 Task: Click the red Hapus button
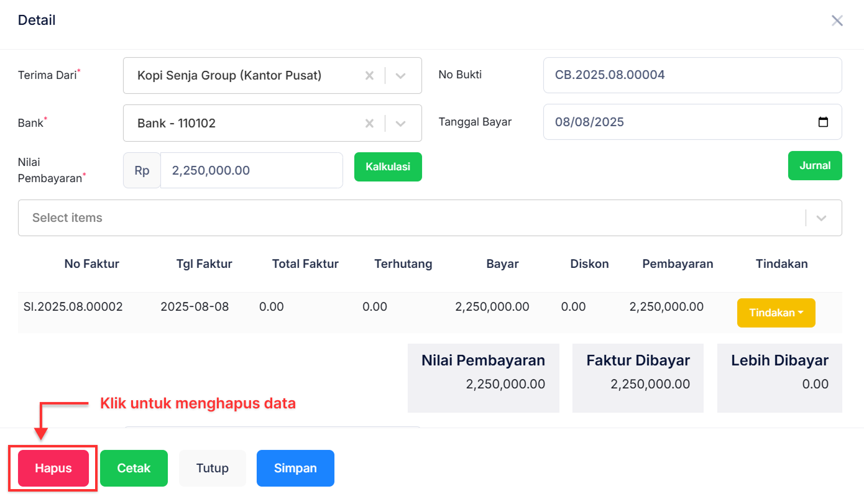tap(53, 468)
